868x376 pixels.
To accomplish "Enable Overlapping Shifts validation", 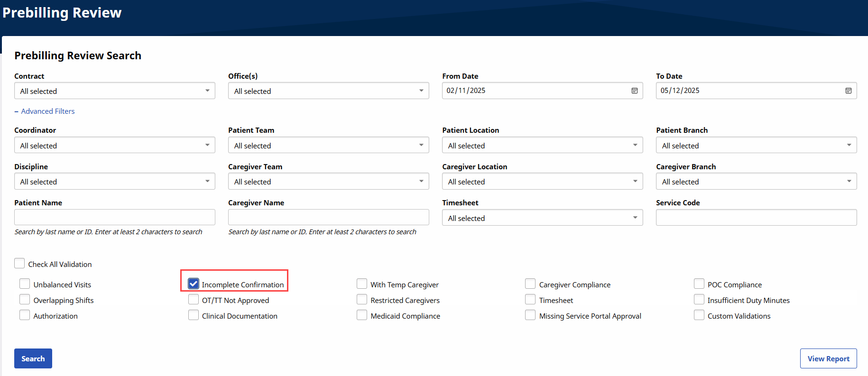I will [25, 299].
